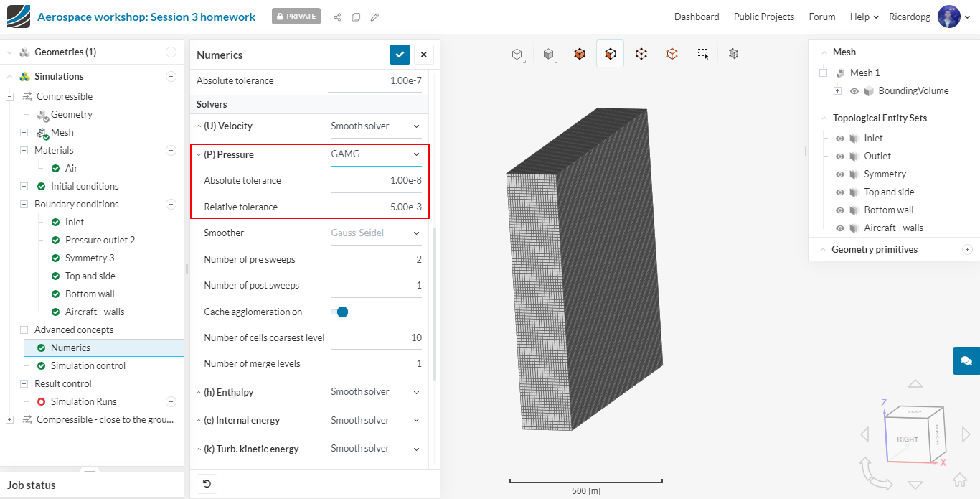
Task: Add a new boundary condition plus icon
Action: pos(171,204)
